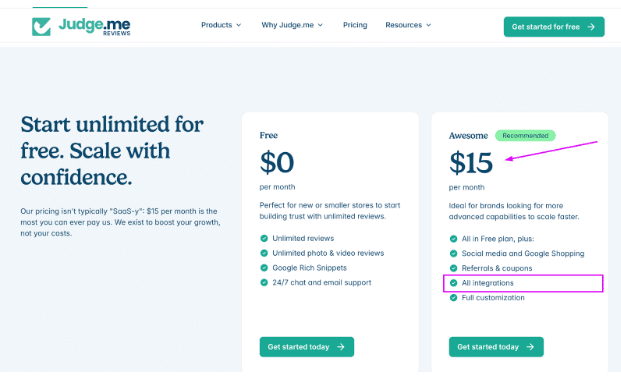Image resolution: width=621 pixels, height=381 pixels.
Task: Start the Free plan with Get started today
Action: click(x=307, y=347)
